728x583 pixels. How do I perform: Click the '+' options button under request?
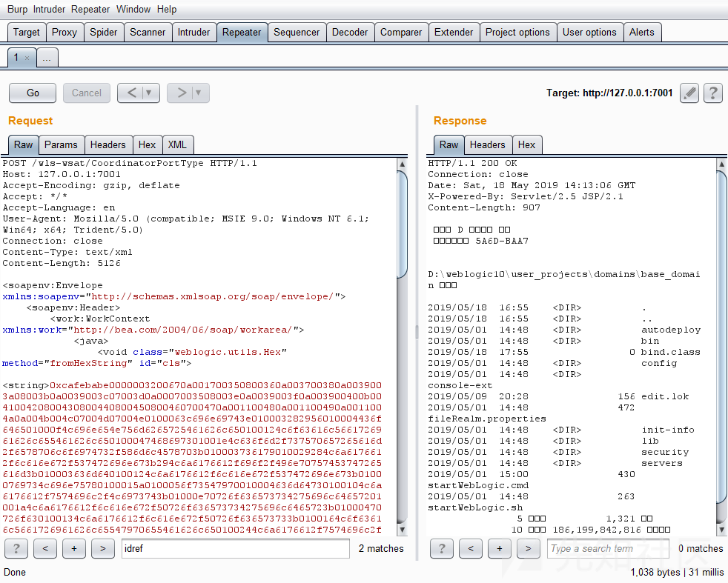[x=74, y=549]
